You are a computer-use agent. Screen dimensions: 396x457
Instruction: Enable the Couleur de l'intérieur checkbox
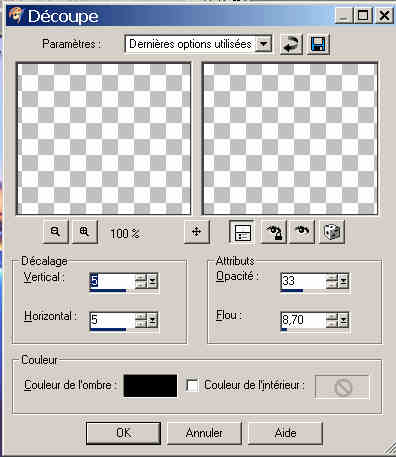(192, 385)
